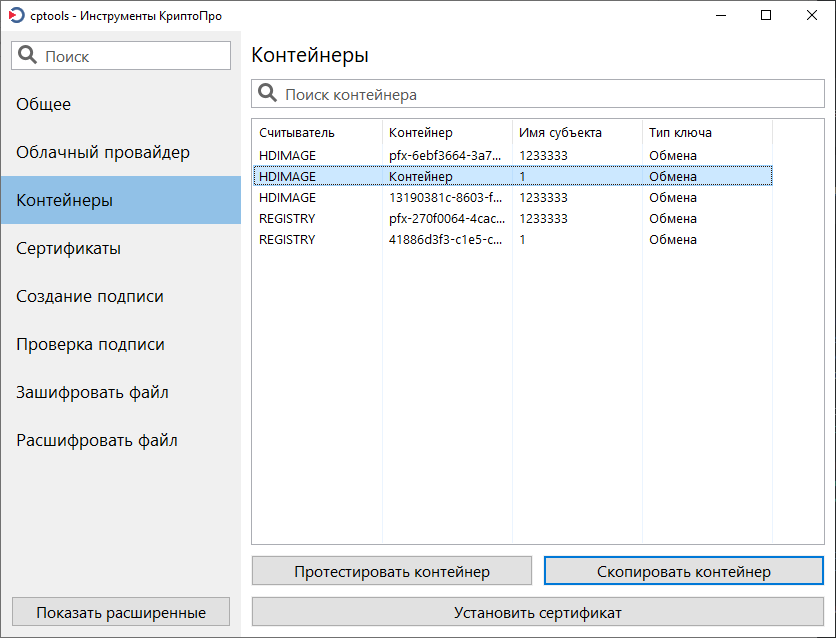This screenshot has width=836, height=638.
Task: Maximize the cptools window
Action: click(x=766, y=16)
